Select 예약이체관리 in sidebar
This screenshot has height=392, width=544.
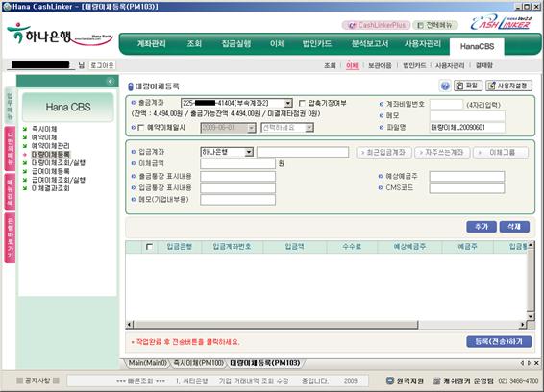point(50,146)
